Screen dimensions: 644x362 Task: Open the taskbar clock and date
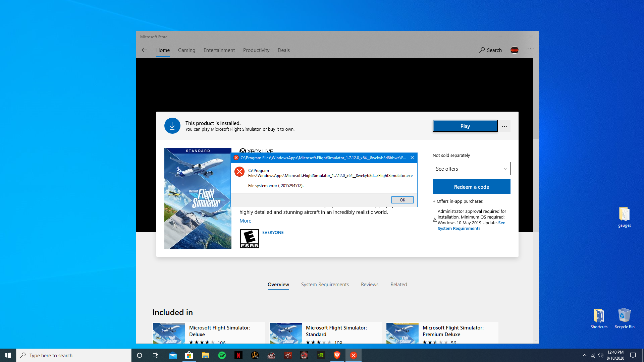[x=615, y=355]
